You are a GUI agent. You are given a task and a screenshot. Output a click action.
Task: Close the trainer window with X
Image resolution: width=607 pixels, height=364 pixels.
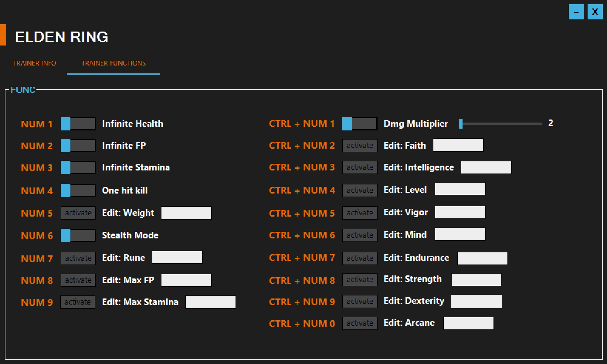click(x=595, y=12)
